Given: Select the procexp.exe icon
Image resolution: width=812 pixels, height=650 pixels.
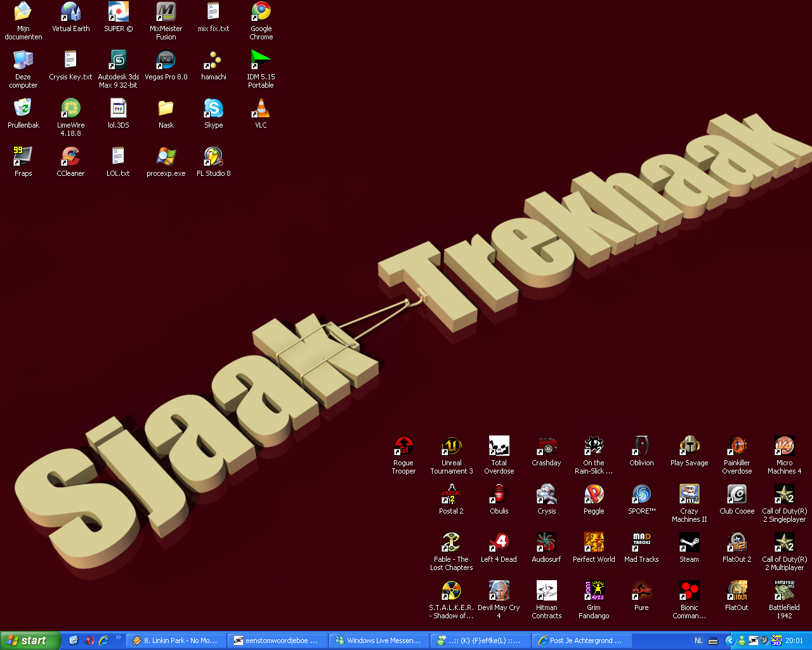Looking at the screenshot, I should pos(166,156).
